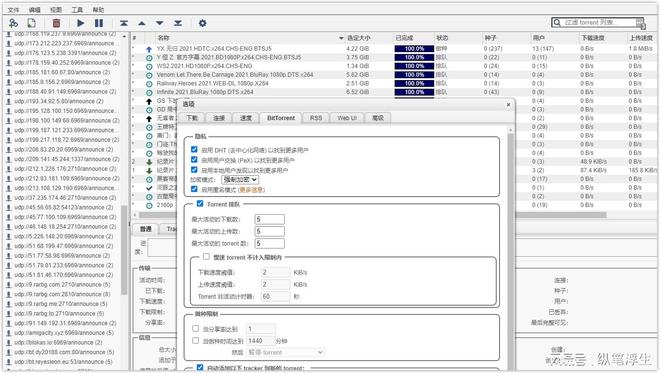This screenshot has width=660, height=373.
Task: Open the name column sort dropdown arrow
Action: [x=341, y=38]
